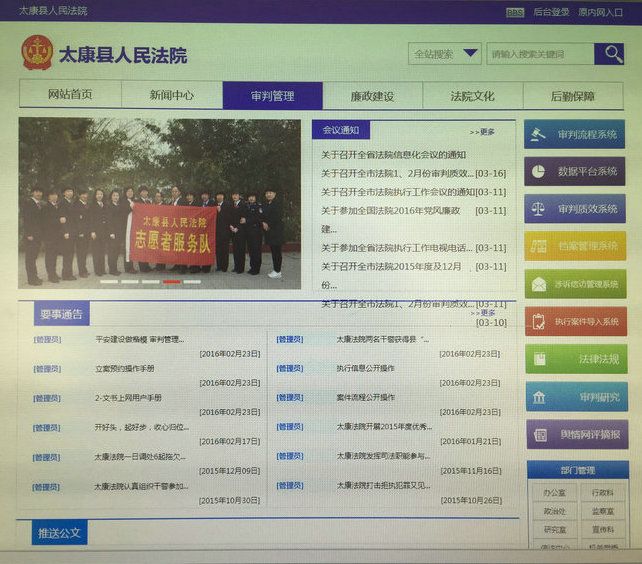Expand the 全站搜索 scope dropdown

[x=445, y=54]
